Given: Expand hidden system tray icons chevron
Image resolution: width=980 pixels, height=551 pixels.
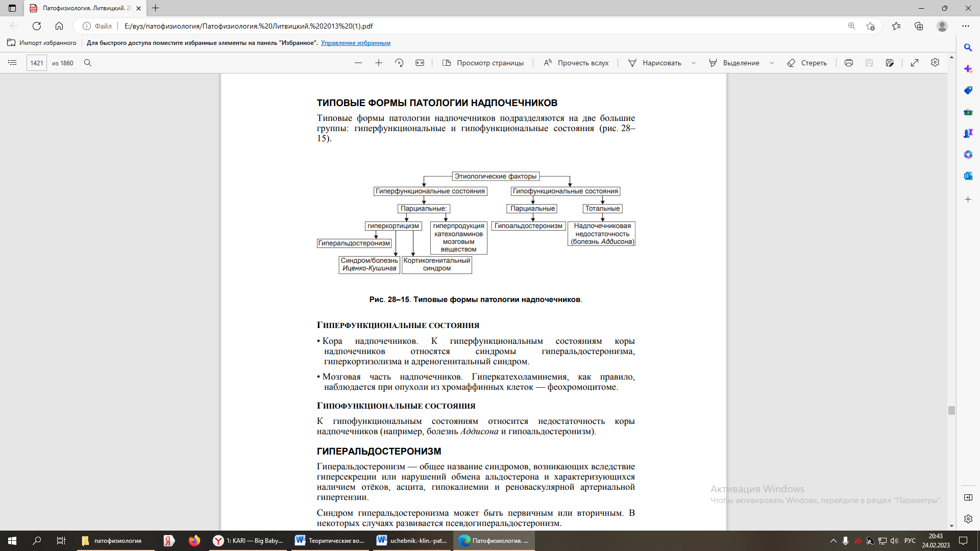Looking at the screenshot, I should pyautogui.click(x=834, y=541).
